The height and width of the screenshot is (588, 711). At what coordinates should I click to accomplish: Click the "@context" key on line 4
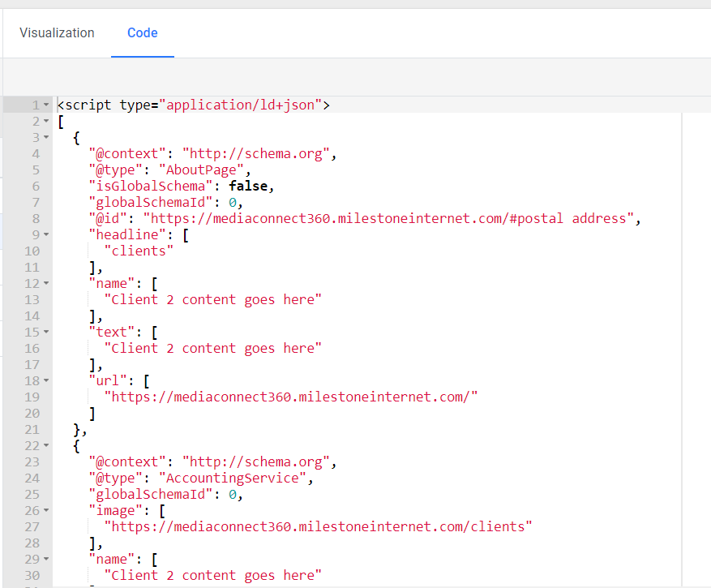[x=127, y=154]
